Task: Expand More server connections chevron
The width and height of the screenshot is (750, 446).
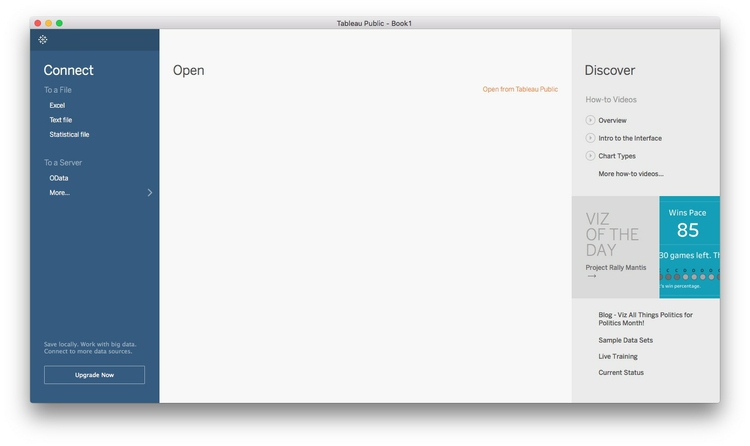Action: point(150,192)
